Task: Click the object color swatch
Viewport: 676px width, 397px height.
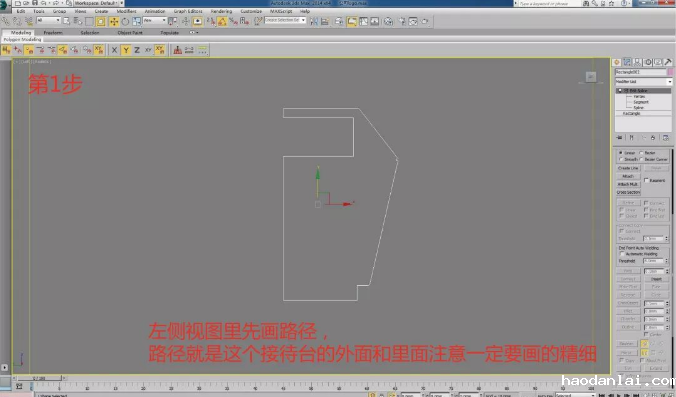Action: click(x=670, y=72)
